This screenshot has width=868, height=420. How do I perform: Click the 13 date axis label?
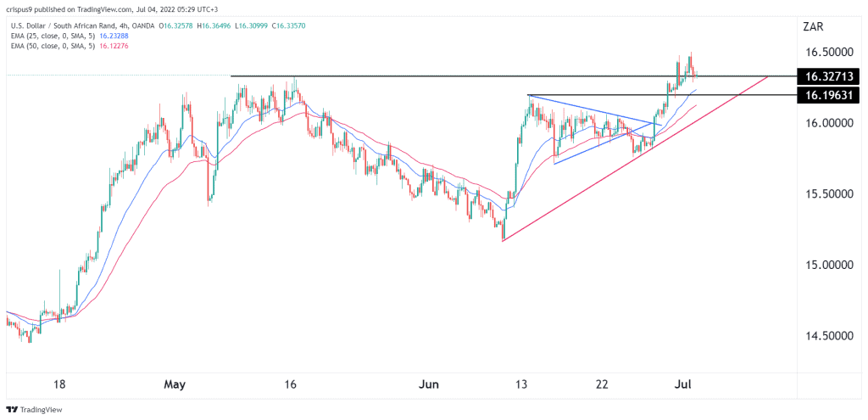522,384
